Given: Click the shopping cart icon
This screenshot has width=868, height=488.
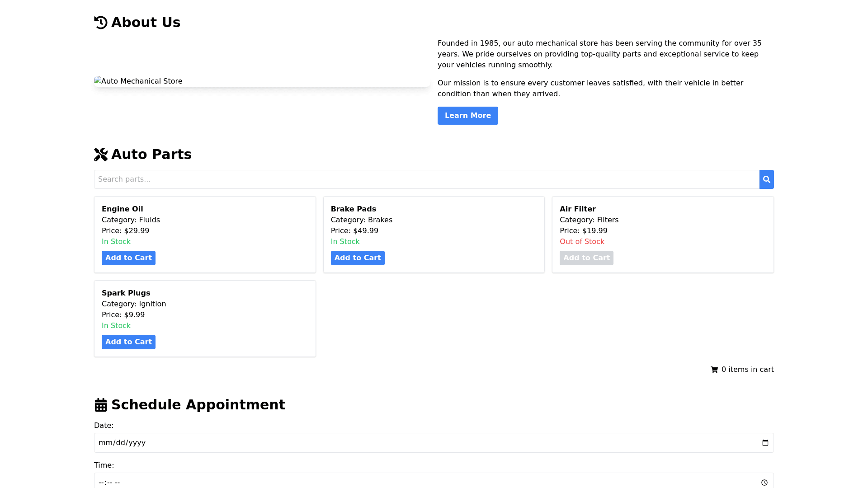Looking at the screenshot, I should [714, 370].
